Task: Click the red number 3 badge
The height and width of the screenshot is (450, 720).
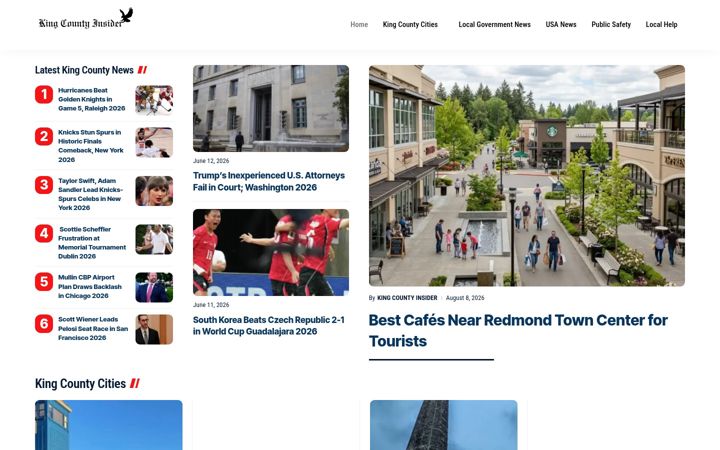Action: (x=44, y=185)
